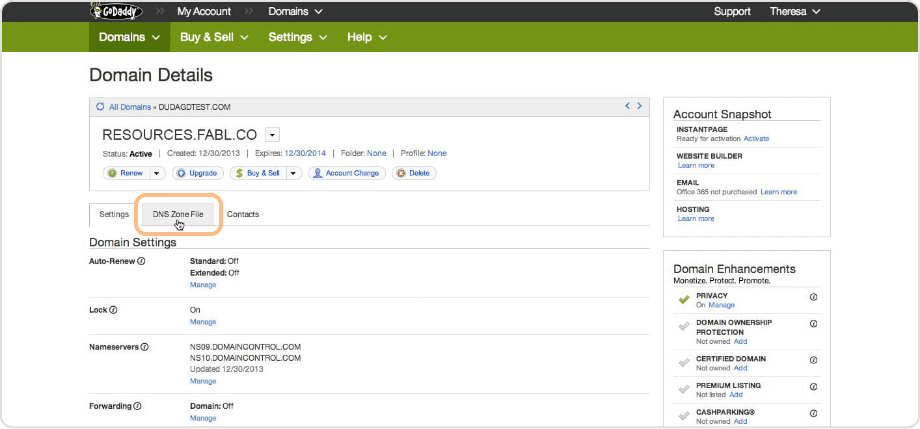Screen dimensions: 920x429
Task: Manage the Nameservers
Action: pos(203,381)
